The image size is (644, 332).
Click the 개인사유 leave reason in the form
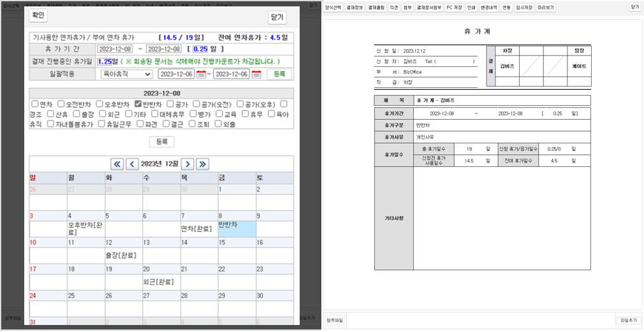(x=425, y=138)
